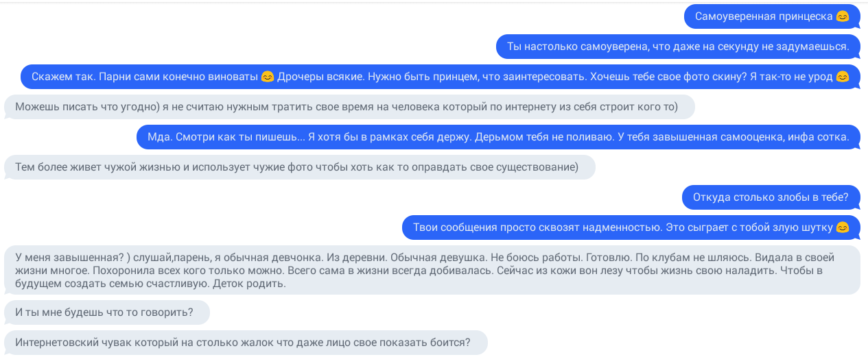Select the gray message "Можешь писать что угодно"
The image size is (868, 357).
(347, 107)
